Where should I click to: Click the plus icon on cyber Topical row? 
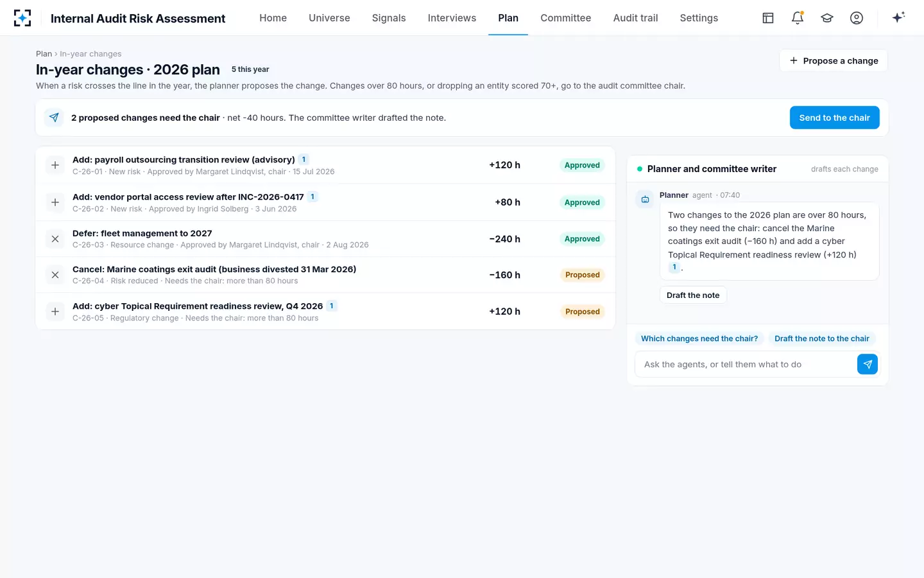tap(55, 311)
